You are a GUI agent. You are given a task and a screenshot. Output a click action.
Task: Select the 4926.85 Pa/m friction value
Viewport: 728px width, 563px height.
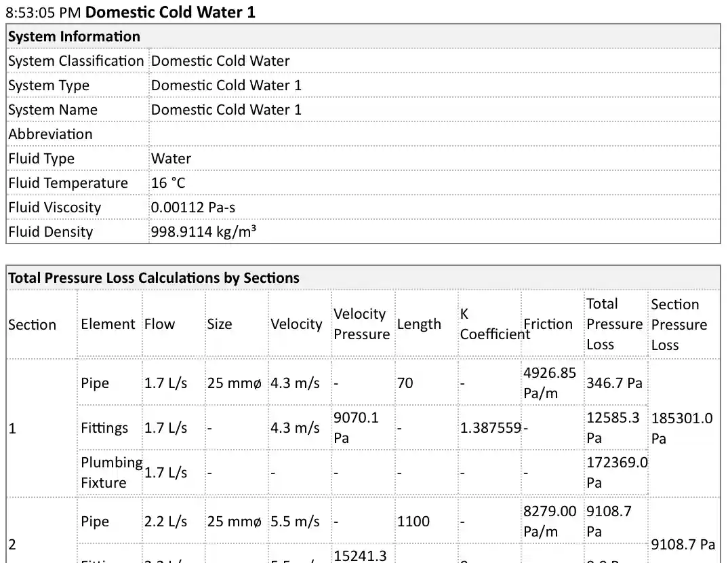550,383
